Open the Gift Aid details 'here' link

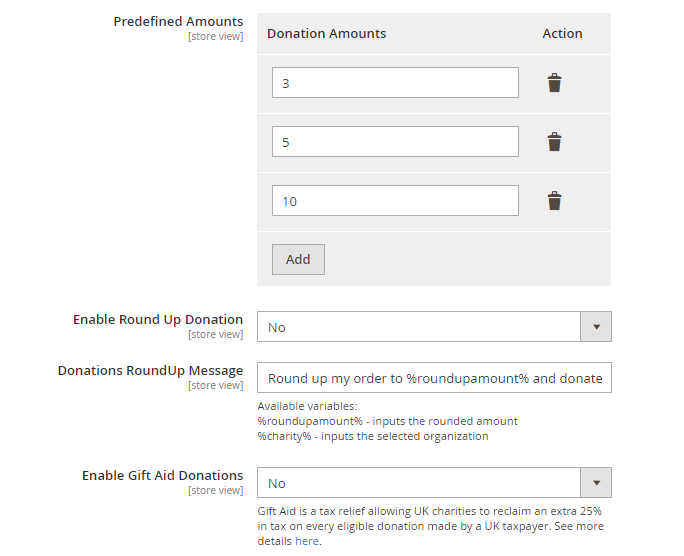[306, 541]
